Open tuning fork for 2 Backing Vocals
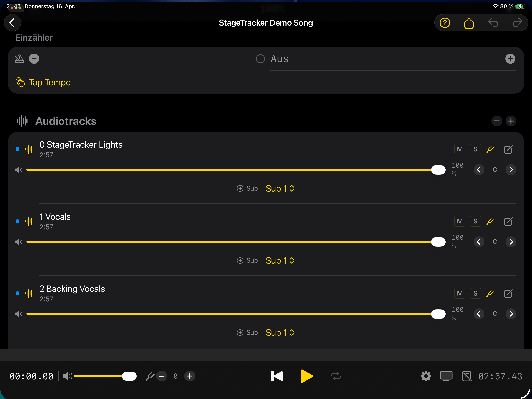 [490, 293]
